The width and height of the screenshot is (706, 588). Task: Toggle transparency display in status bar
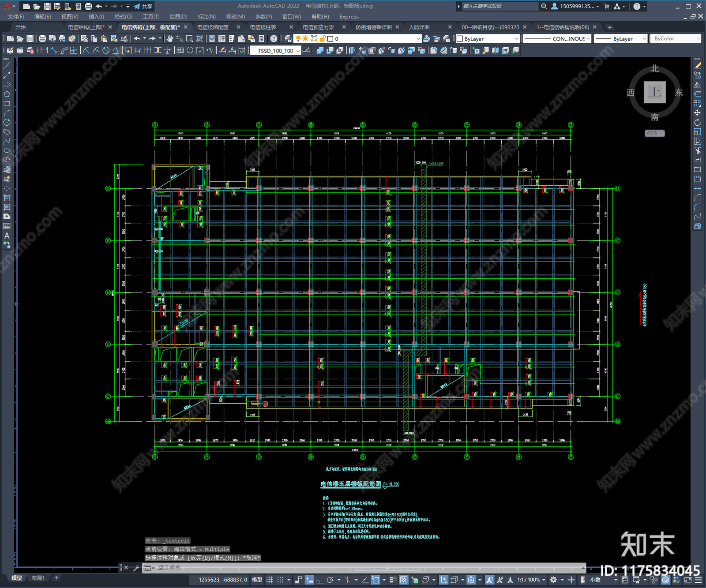[x=404, y=580]
